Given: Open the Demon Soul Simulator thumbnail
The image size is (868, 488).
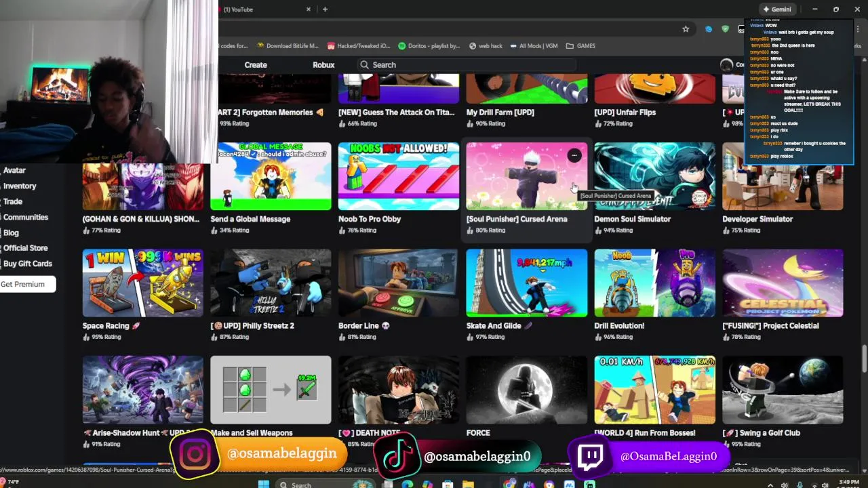Looking at the screenshot, I should (x=654, y=176).
